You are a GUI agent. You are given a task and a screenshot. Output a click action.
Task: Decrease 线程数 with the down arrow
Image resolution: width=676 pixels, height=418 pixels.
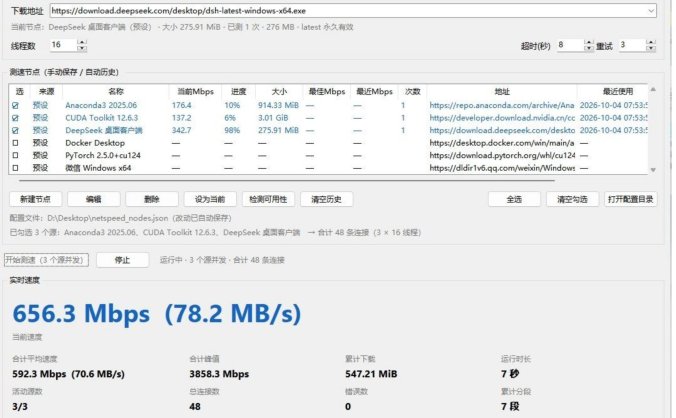click(x=82, y=48)
